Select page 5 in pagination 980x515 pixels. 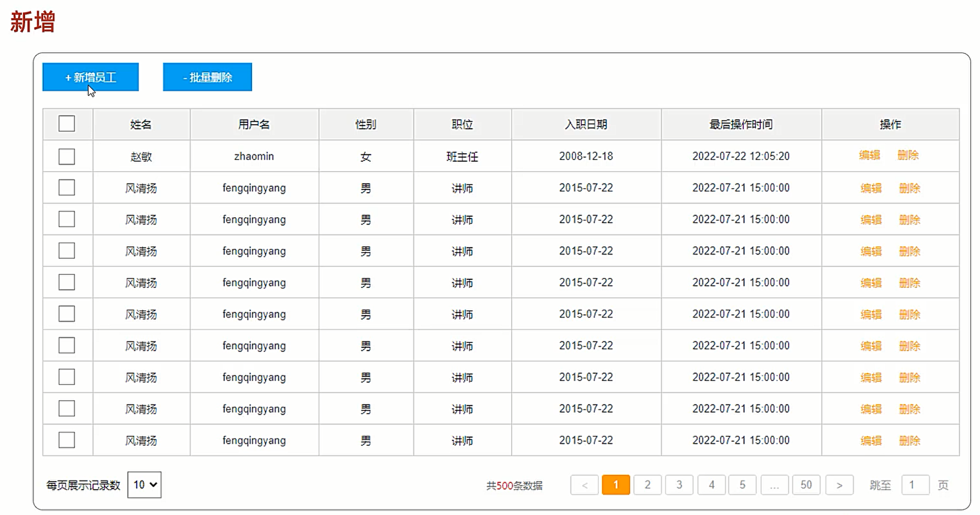[742, 485]
